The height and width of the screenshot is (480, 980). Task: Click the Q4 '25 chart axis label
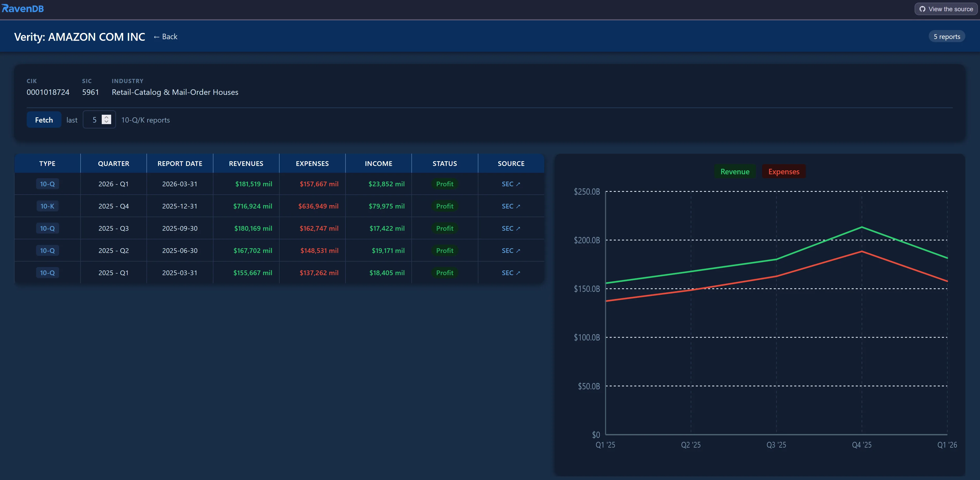pos(861,445)
